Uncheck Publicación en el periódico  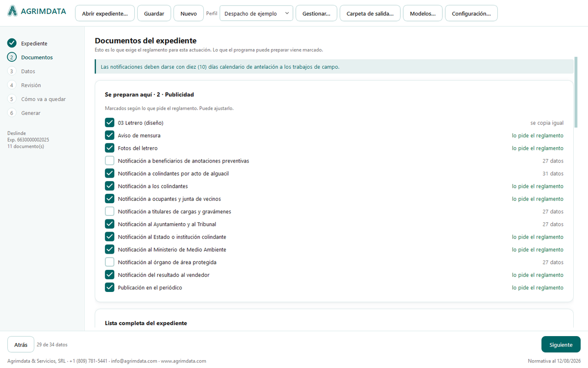[110, 288]
